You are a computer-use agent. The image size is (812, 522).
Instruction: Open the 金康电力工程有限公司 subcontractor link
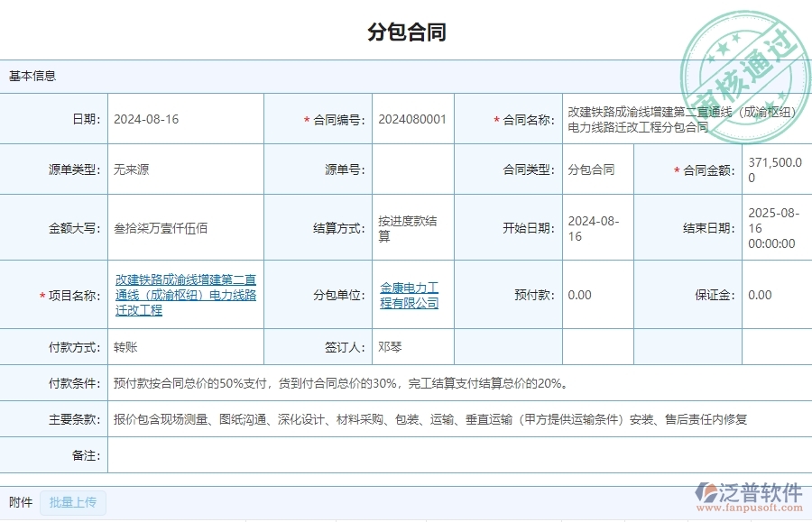(408, 295)
